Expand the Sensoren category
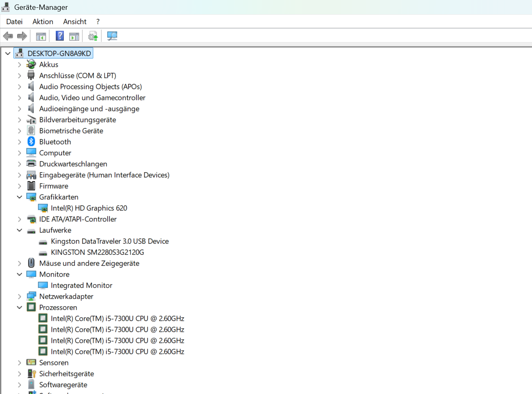The width and height of the screenshot is (532, 394). pyautogui.click(x=19, y=363)
